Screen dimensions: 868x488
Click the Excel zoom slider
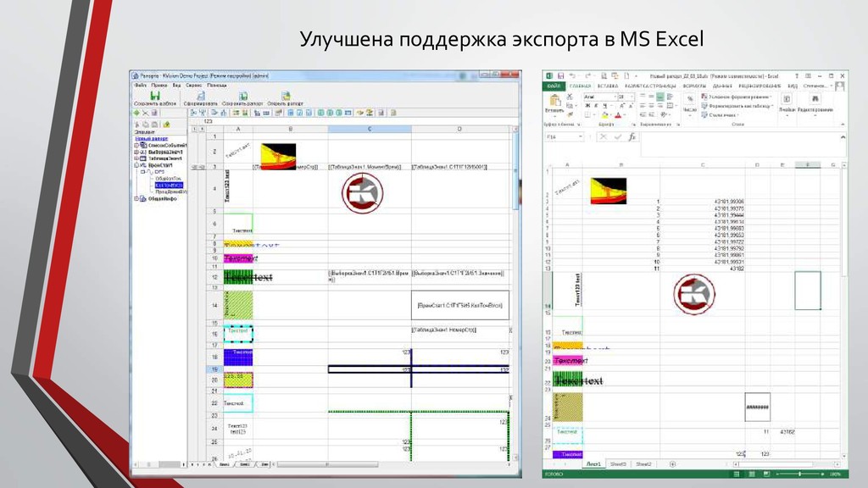799,474
